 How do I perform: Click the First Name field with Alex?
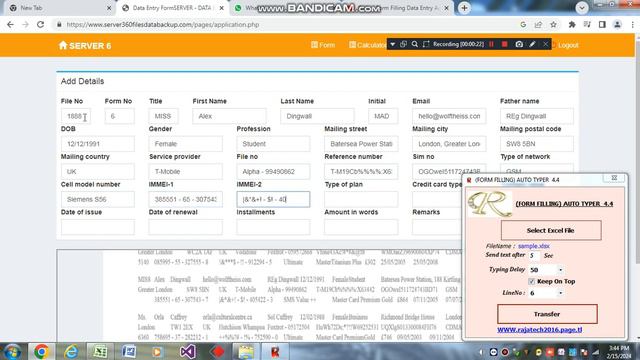229,116
